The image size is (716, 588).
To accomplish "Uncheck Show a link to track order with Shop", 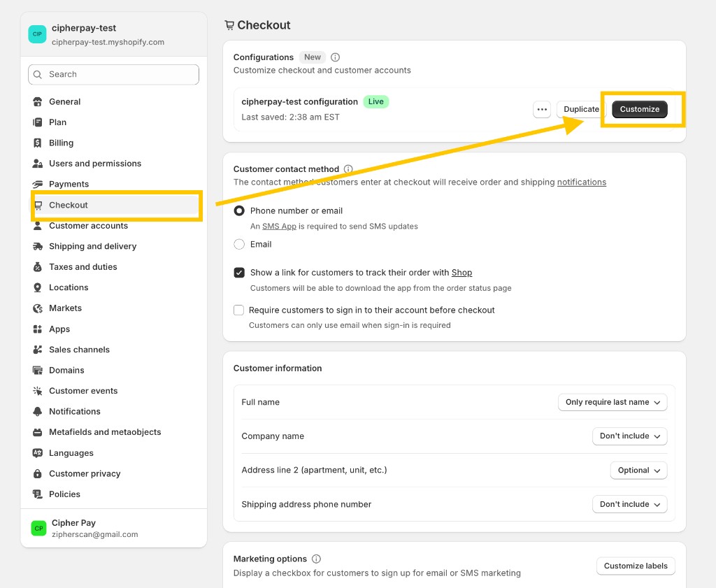I will [x=239, y=273].
